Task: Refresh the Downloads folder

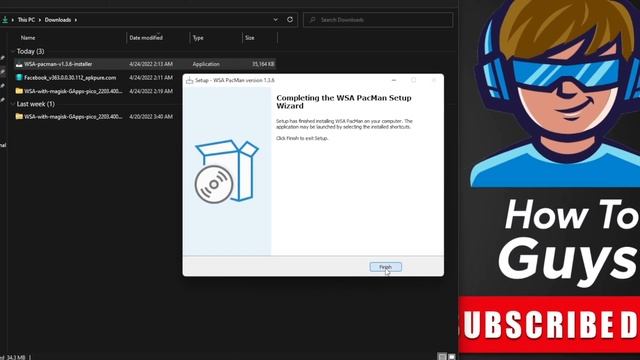Action: click(290, 20)
